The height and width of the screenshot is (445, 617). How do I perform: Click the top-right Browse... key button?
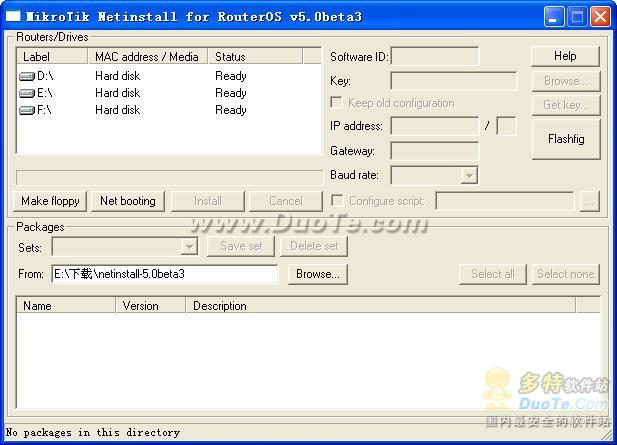point(565,81)
